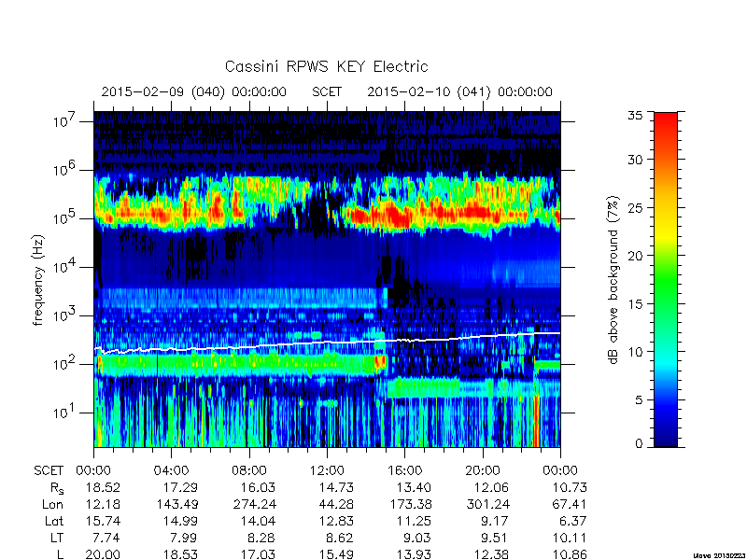Click the "dB above background (7%)" label
The height and width of the screenshot is (560, 747).
tap(613, 280)
